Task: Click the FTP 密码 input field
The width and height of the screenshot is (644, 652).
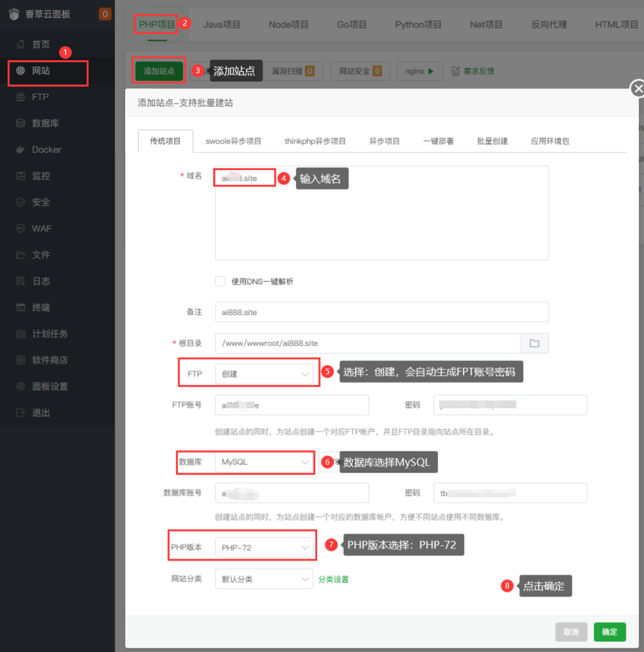Action: point(510,405)
